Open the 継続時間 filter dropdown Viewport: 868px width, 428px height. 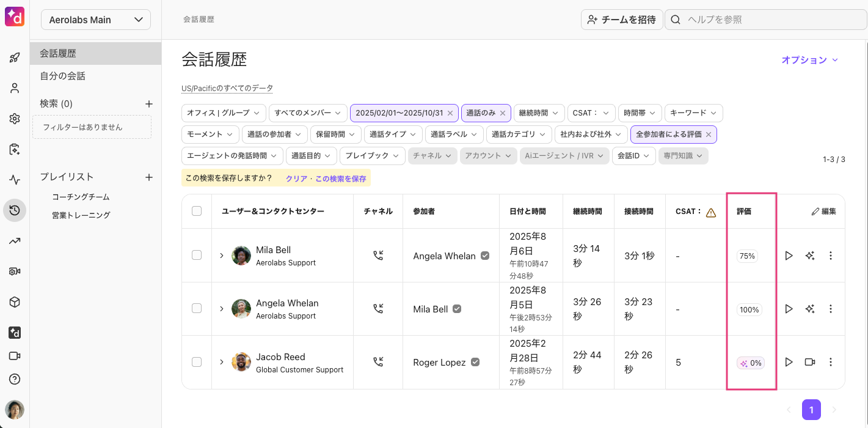(x=539, y=113)
